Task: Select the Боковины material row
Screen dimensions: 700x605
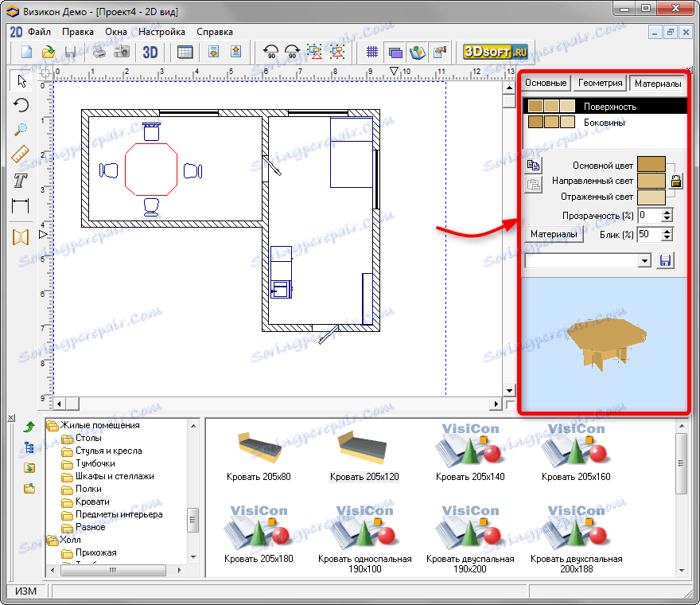Action: [605, 122]
